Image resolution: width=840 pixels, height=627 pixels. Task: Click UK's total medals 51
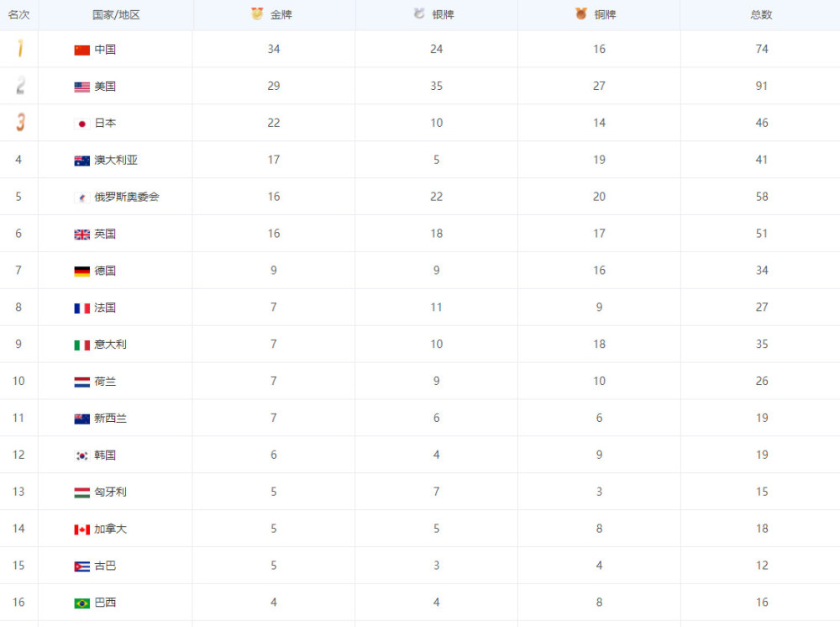pyautogui.click(x=762, y=234)
